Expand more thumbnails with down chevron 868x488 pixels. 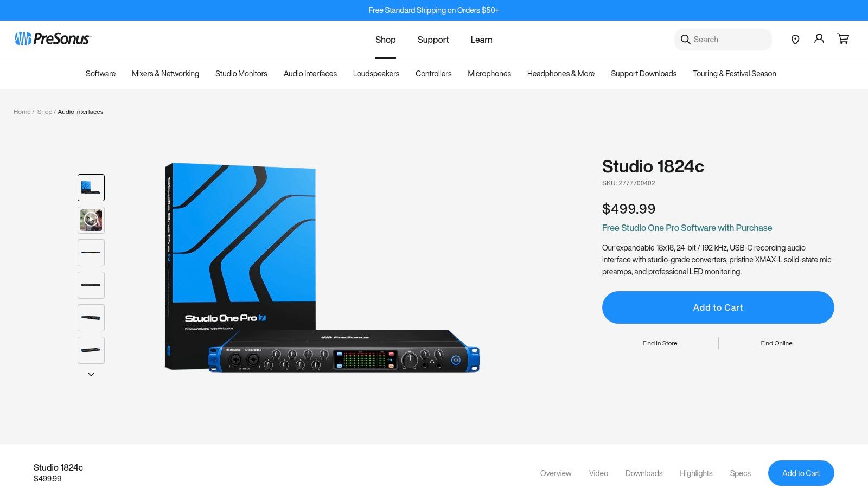click(x=91, y=374)
